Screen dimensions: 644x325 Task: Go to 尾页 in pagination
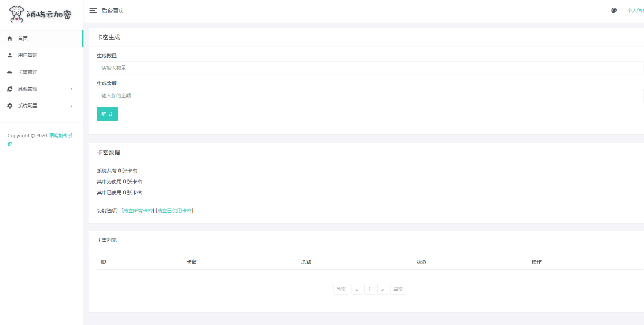pos(398,289)
